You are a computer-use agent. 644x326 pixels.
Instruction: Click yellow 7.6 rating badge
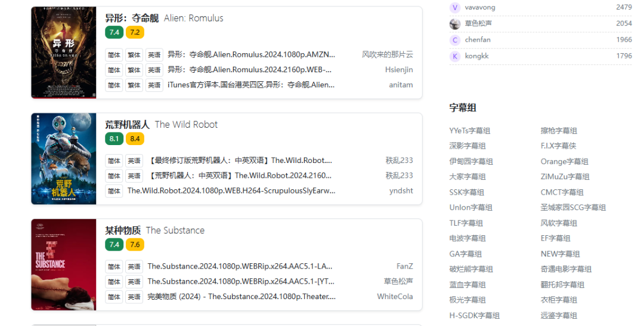(x=135, y=245)
